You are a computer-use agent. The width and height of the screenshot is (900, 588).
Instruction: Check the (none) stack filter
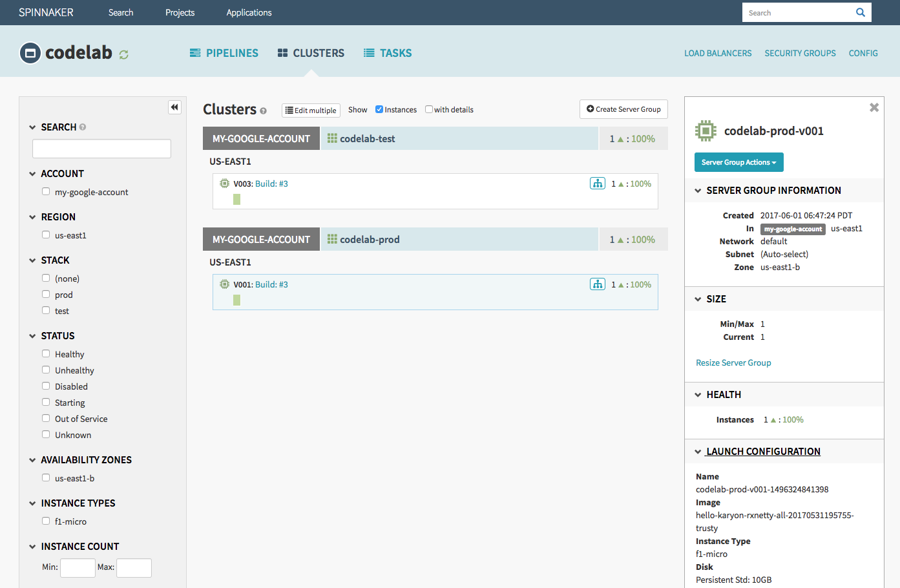(46, 278)
